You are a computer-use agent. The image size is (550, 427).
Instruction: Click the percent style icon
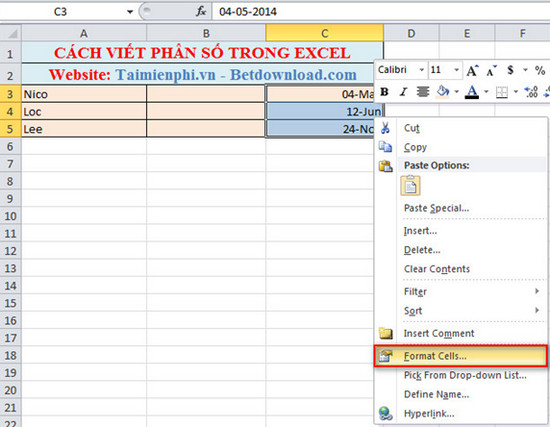(540, 70)
